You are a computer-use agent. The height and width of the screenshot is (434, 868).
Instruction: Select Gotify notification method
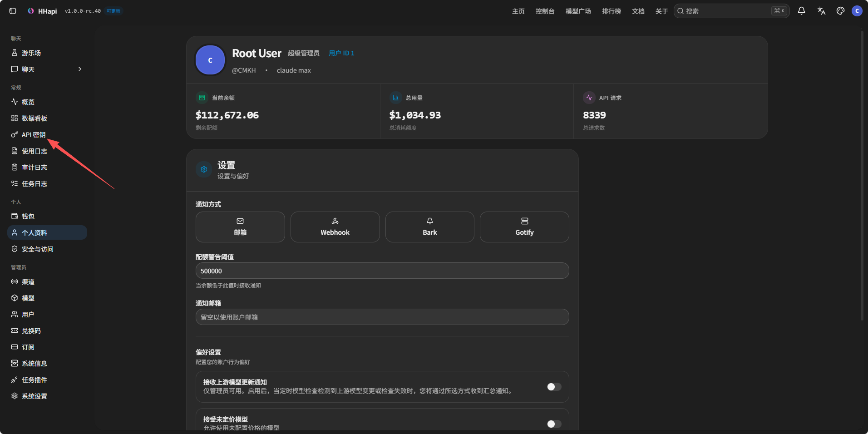[x=524, y=227]
